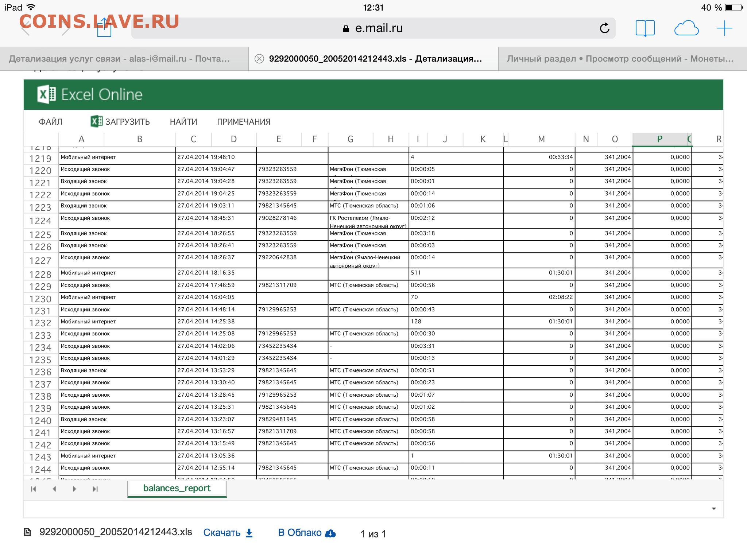Image resolution: width=747 pixels, height=560 pixels.
Task: Click date '27.04.2014 19:04:47' cell
Action: [216, 170]
